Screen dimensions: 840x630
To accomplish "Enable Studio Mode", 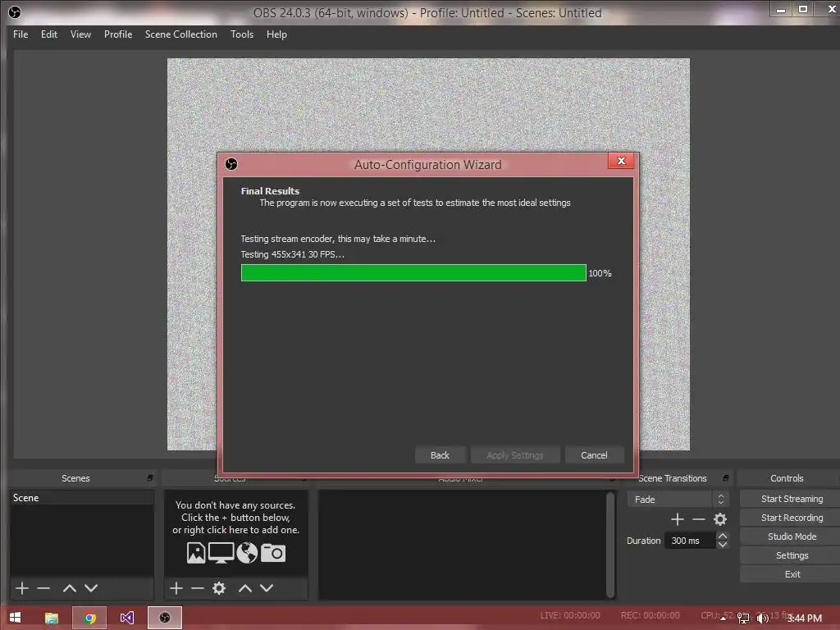I will [792, 536].
